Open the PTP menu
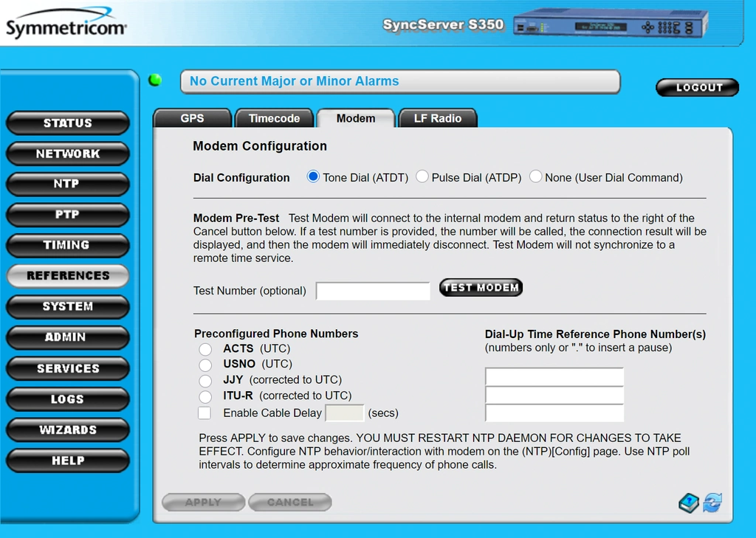Screen dimensions: 756x538 [x=68, y=215]
